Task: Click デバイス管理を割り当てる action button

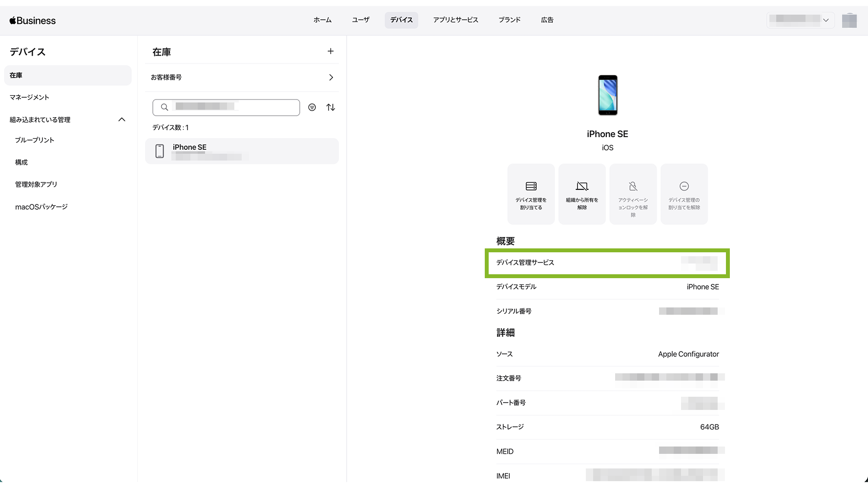Action: click(531, 194)
